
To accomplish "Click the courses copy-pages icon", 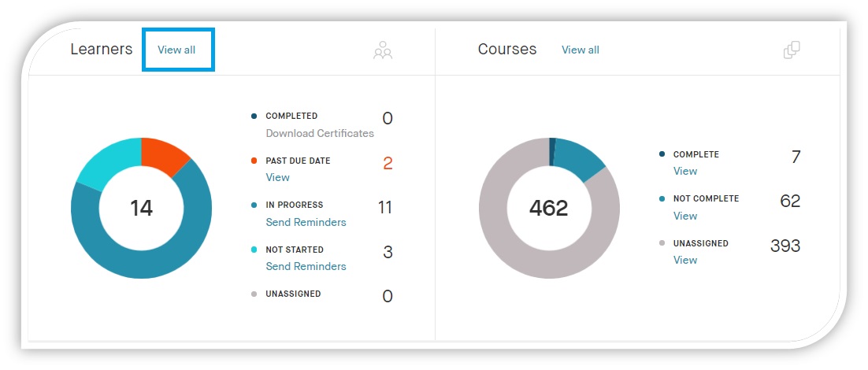I will pos(792,50).
